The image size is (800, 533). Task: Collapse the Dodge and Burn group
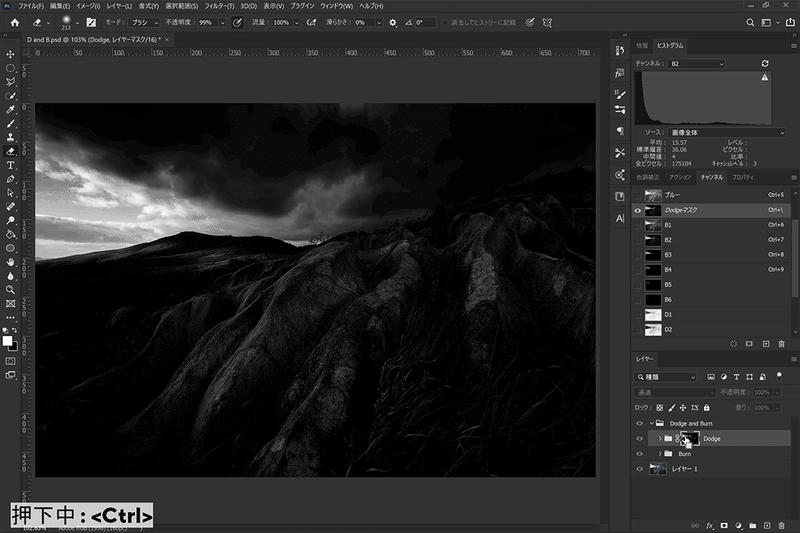pyautogui.click(x=650, y=423)
